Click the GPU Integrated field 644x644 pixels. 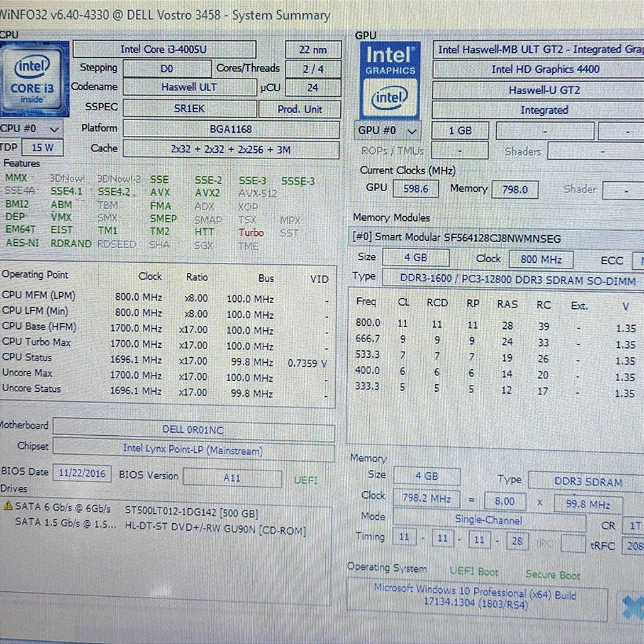click(538, 110)
